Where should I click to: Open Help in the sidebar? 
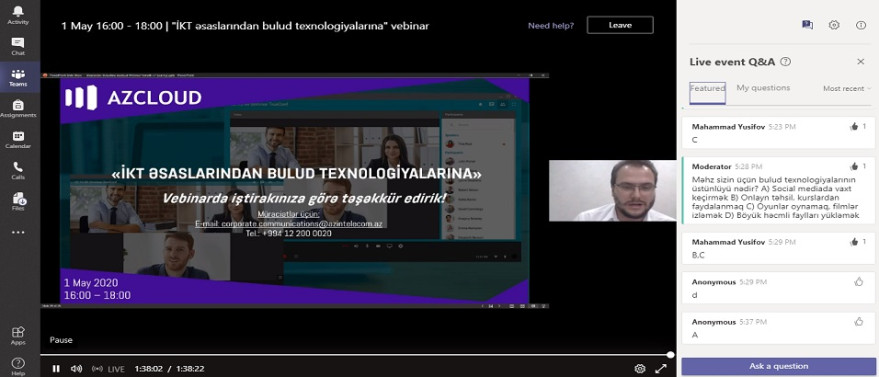18,366
